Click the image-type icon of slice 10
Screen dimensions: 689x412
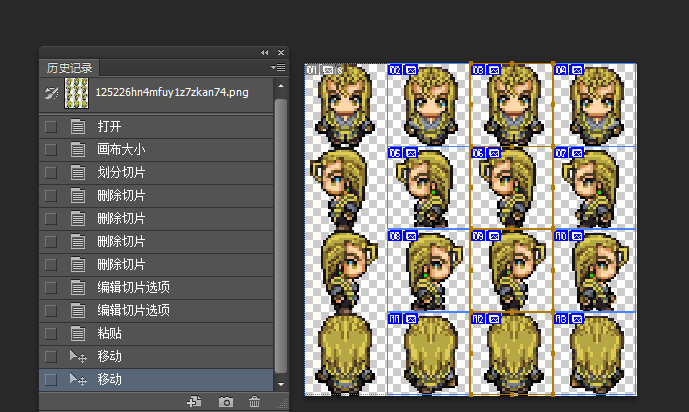[577, 236]
